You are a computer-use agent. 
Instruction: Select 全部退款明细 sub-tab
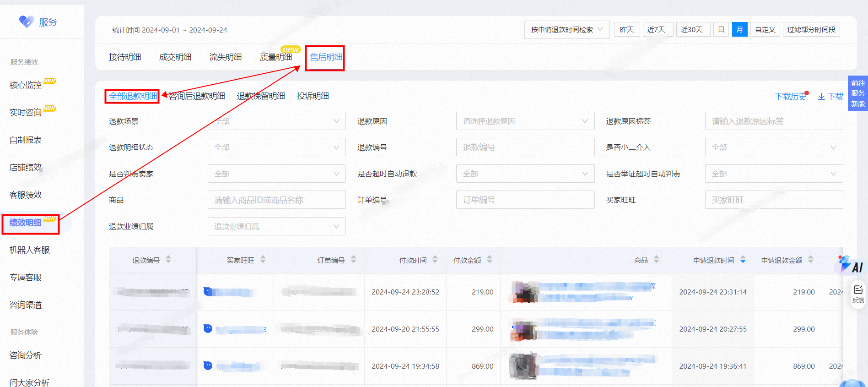133,96
